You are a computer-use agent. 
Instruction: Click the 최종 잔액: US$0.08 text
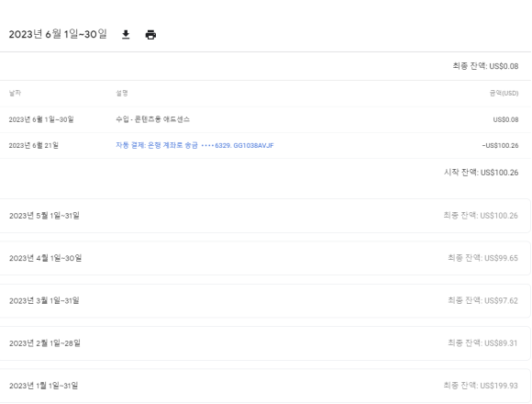[485, 66]
